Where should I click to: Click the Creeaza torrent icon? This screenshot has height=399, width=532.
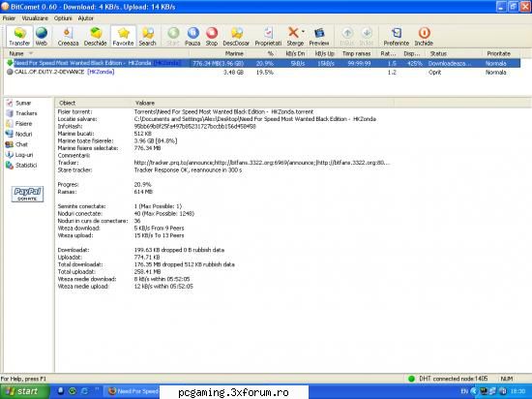pos(68,37)
